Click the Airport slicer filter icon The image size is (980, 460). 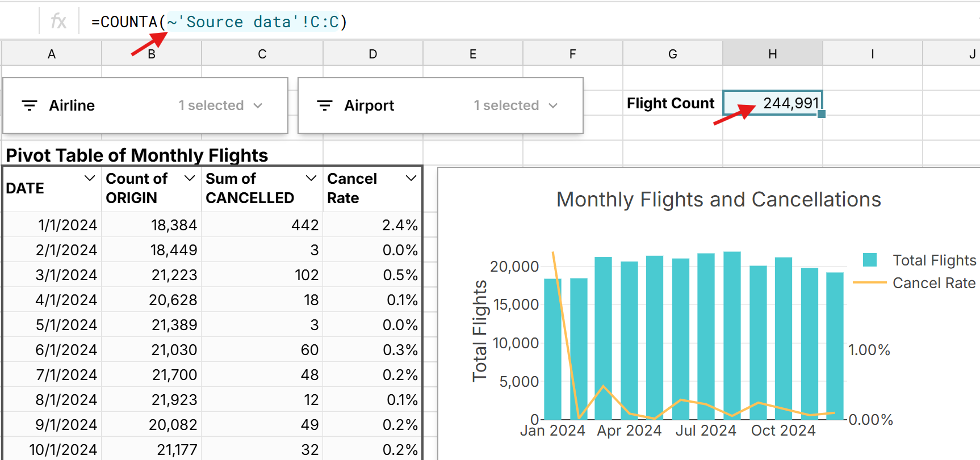click(325, 105)
